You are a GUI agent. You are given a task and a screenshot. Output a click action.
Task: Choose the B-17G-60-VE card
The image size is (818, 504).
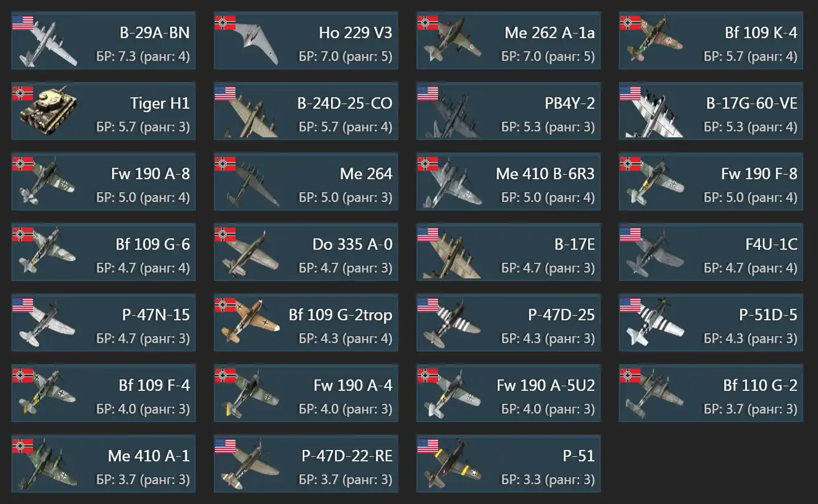click(x=711, y=111)
